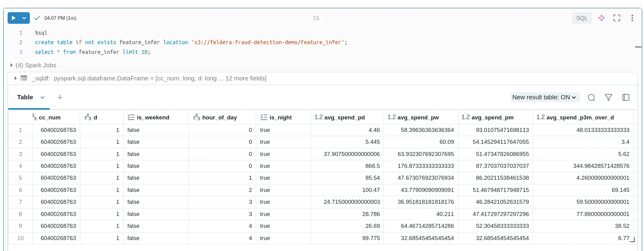
Task: Select row number 10 in results table
Action: 20,238
